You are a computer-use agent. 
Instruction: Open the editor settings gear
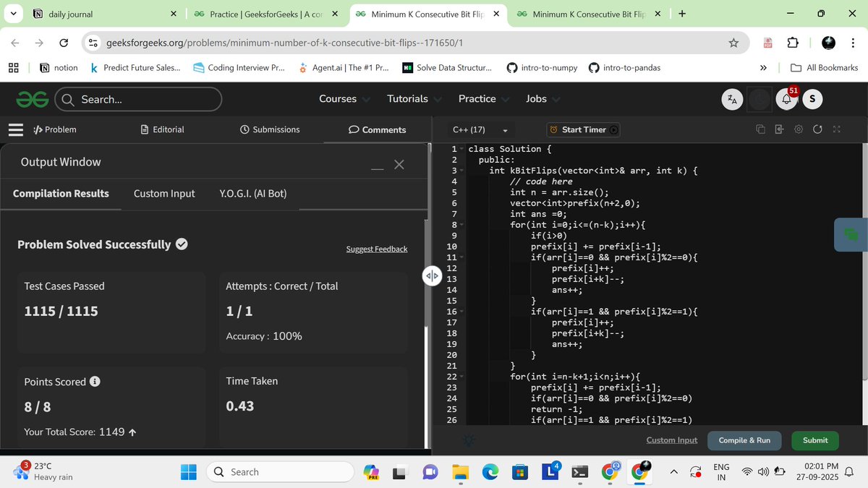pyautogui.click(x=799, y=129)
